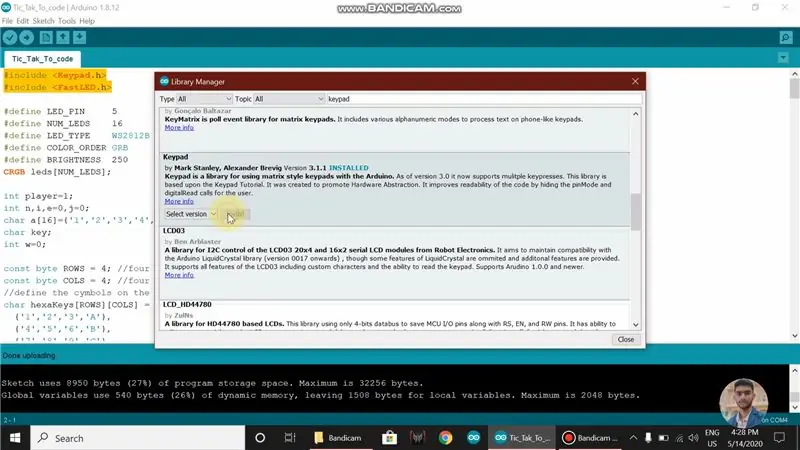Click the Install button for Keypad
The width and height of the screenshot is (800, 450).
click(x=236, y=214)
